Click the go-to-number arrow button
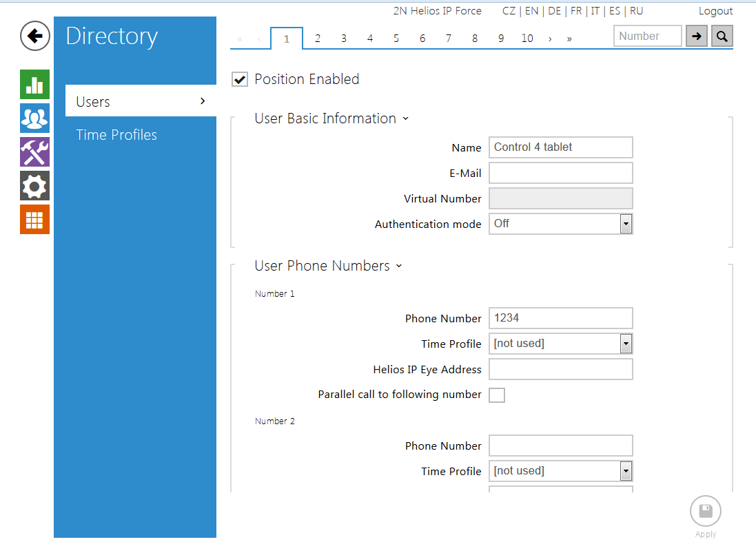 [697, 36]
